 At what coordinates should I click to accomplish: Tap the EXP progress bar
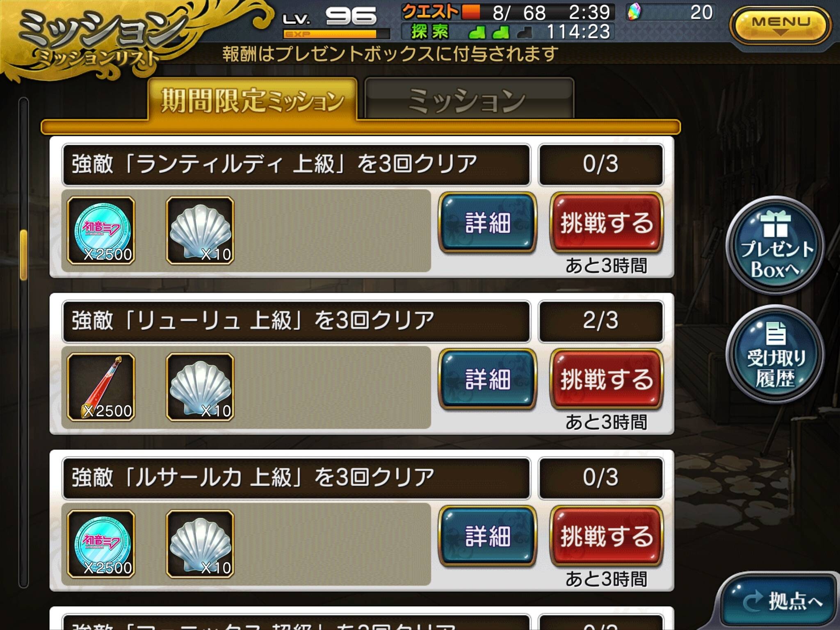pos(336,34)
